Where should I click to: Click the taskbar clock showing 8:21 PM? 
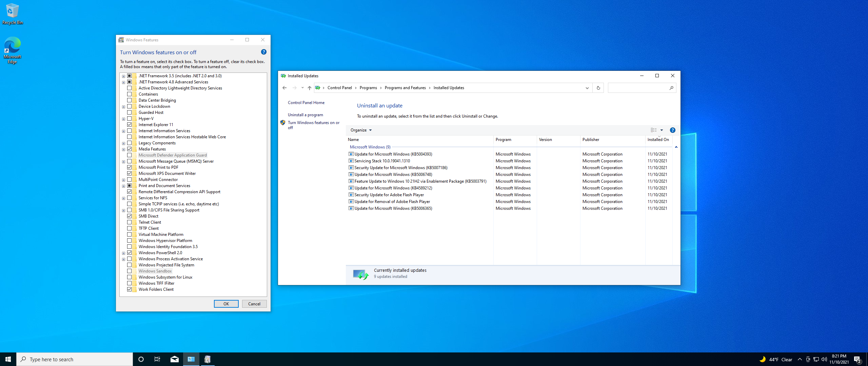point(839,359)
